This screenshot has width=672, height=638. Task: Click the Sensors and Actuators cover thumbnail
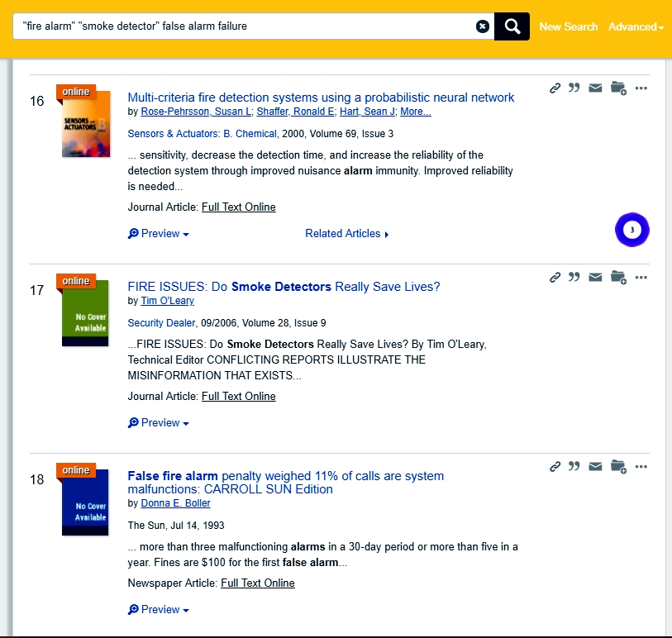[85, 124]
